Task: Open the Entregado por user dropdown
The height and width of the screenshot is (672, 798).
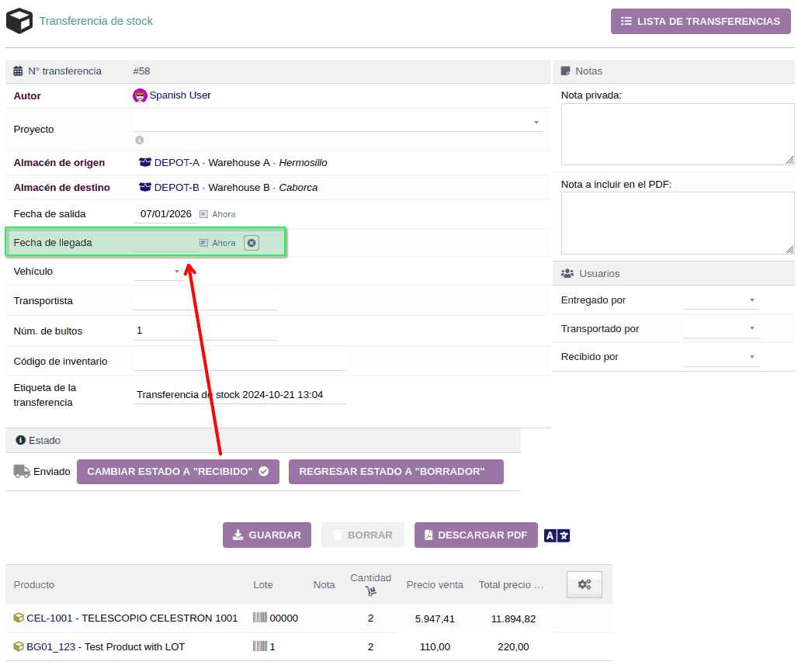Action: pyautogui.click(x=720, y=300)
